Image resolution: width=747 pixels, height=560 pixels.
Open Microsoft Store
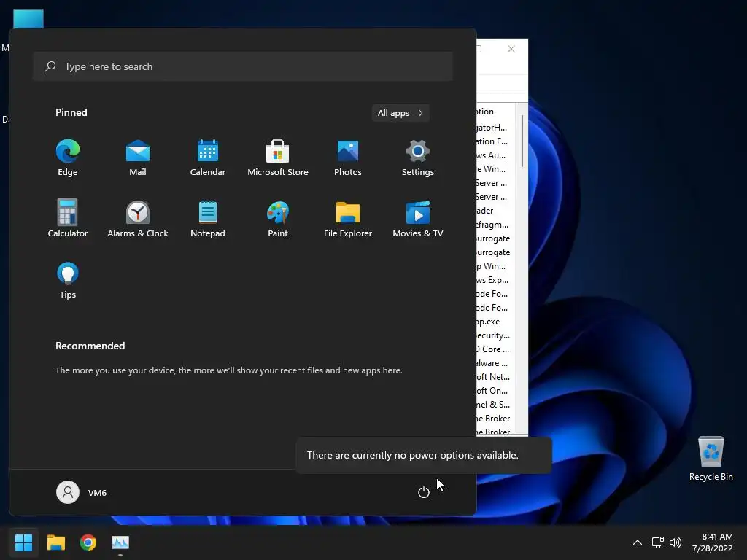click(278, 157)
